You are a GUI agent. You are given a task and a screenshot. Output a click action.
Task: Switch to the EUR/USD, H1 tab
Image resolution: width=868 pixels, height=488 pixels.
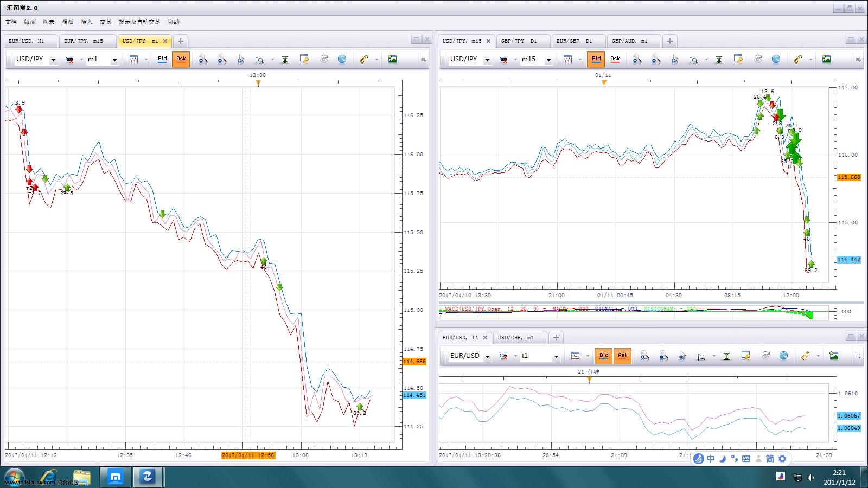coord(30,41)
